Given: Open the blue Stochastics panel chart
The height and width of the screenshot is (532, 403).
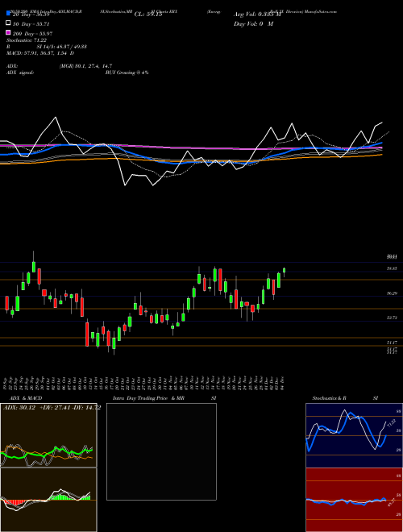Looking at the screenshot, I should click(354, 435).
